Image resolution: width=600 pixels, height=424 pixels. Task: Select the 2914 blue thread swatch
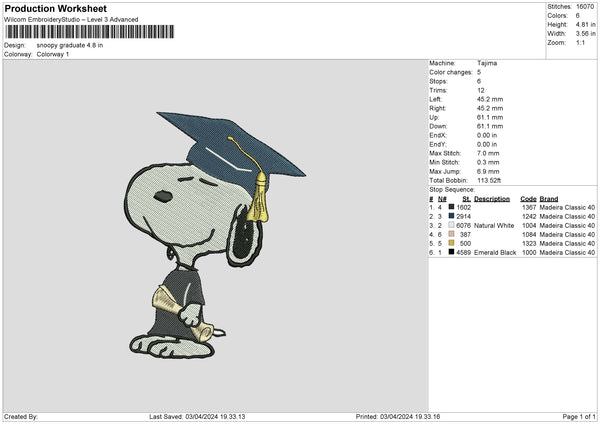click(452, 216)
